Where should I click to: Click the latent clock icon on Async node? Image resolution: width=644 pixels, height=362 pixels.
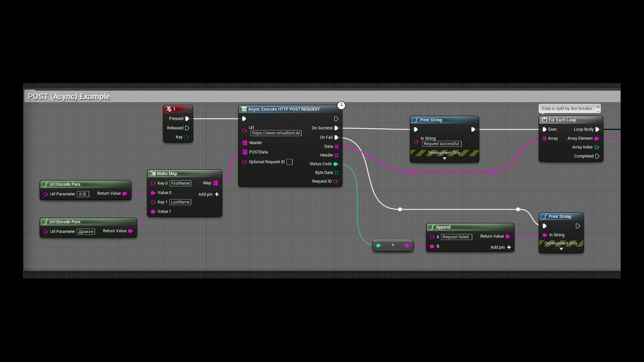click(x=341, y=105)
